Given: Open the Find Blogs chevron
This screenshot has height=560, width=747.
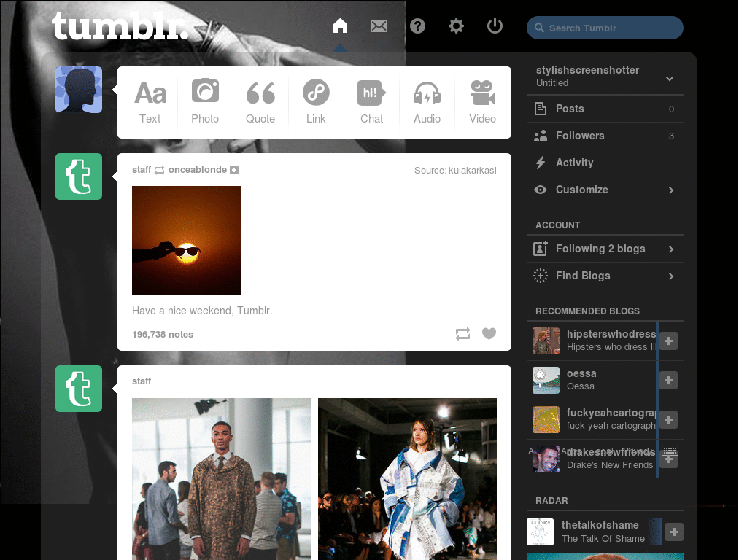Looking at the screenshot, I should click(x=671, y=276).
